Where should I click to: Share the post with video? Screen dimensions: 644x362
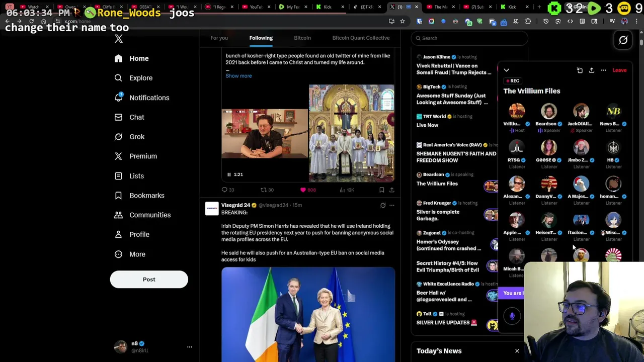[391, 190]
